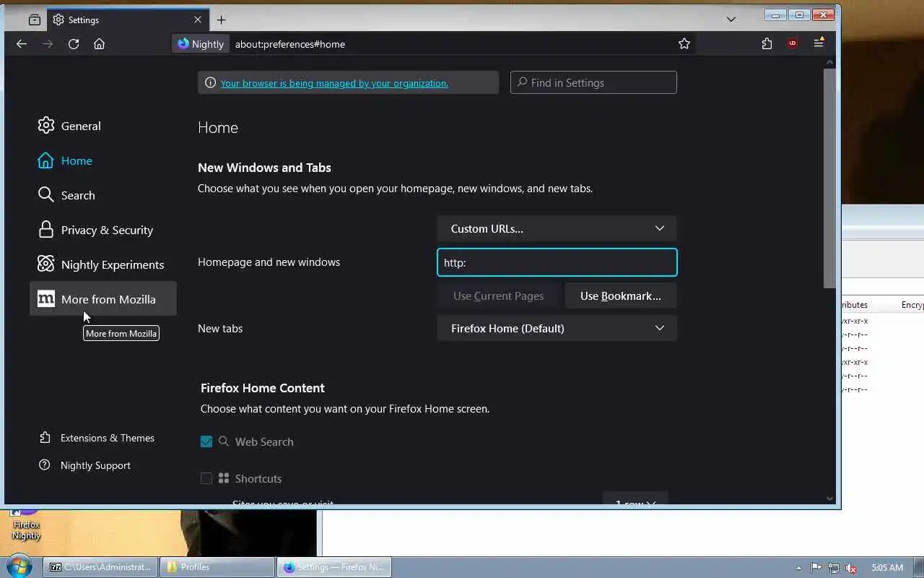This screenshot has height=578, width=924.
Task: Open the network tray icon
Action: click(834, 568)
